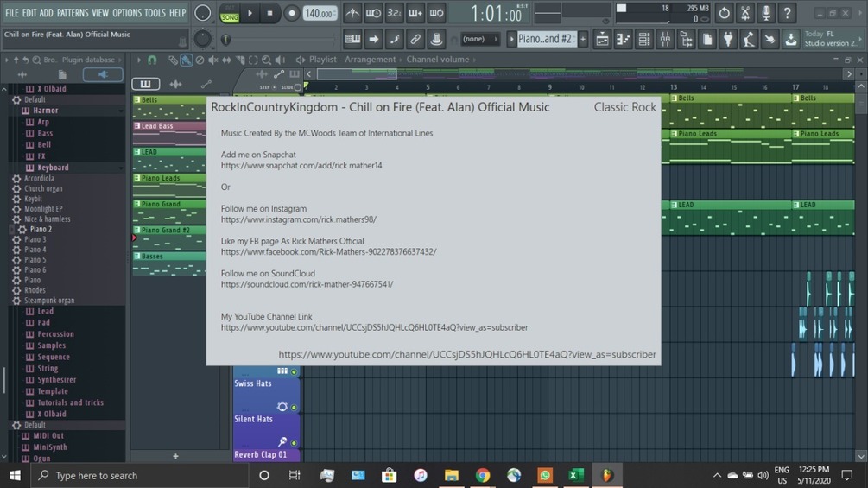Expand the Piano 2 preset arrow
The height and width of the screenshot is (488, 868).
(x=12, y=229)
